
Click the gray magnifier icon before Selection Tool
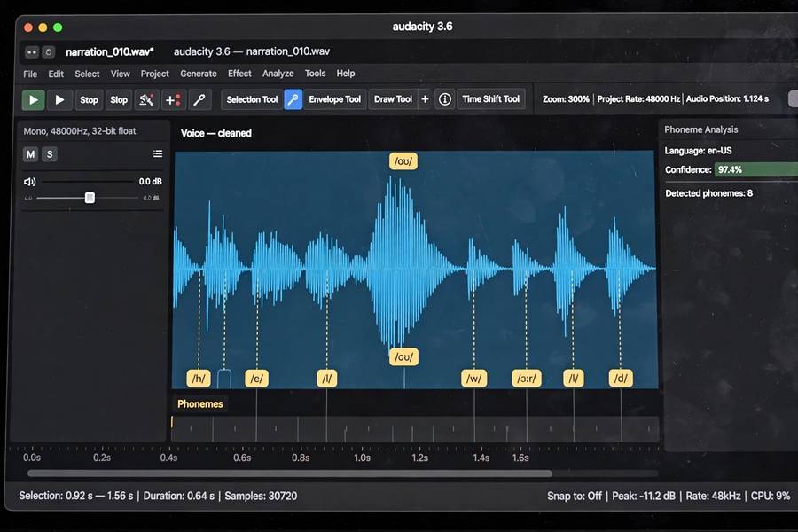tap(199, 100)
